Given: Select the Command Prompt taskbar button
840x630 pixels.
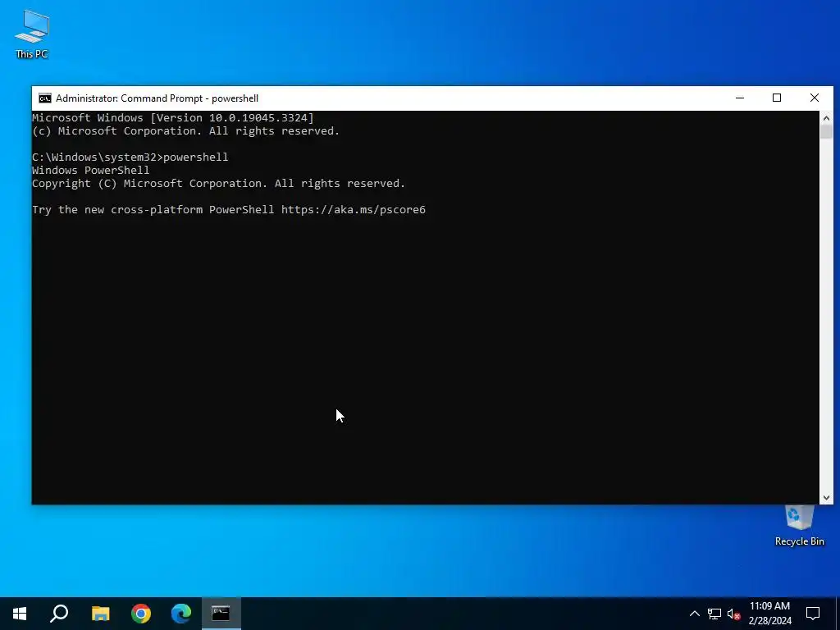Looking at the screenshot, I should 221,614.
